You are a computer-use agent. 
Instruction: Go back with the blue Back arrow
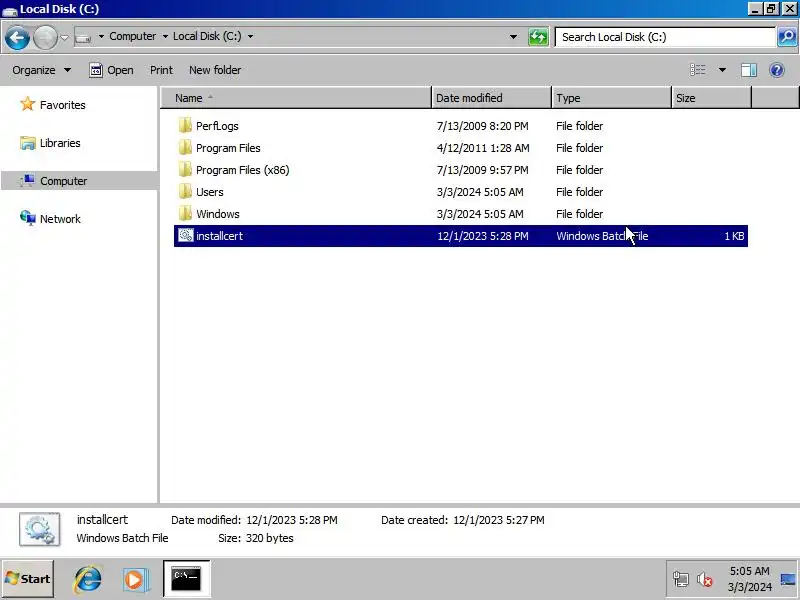click(17, 37)
